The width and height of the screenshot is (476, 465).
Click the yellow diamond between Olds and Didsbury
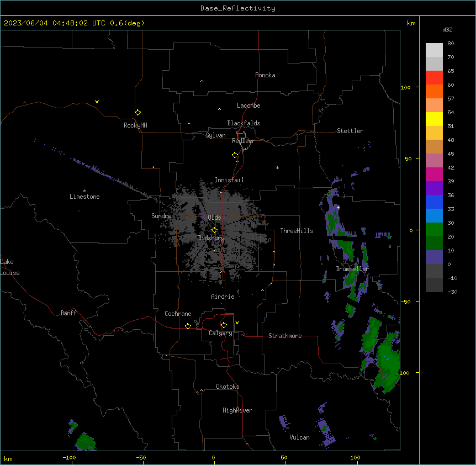click(214, 230)
